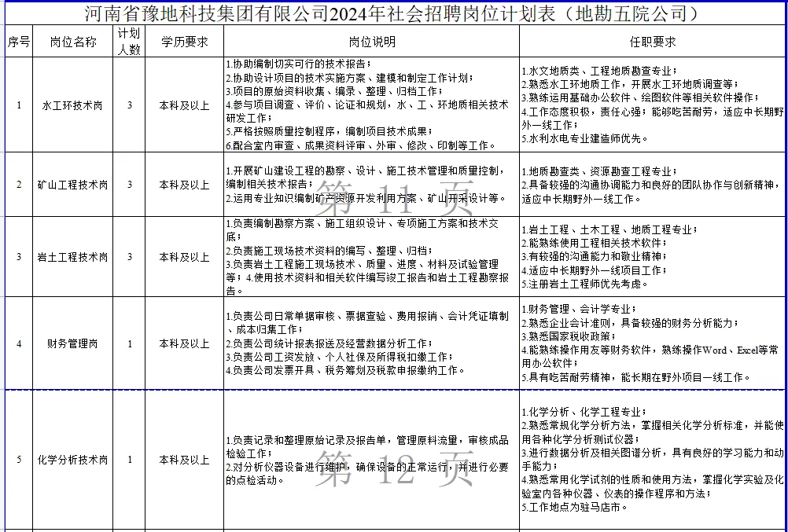The height and width of the screenshot is (532, 788).
Task: Select the 学历要求 header cell
Action: pyautogui.click(x=185, y=42)
